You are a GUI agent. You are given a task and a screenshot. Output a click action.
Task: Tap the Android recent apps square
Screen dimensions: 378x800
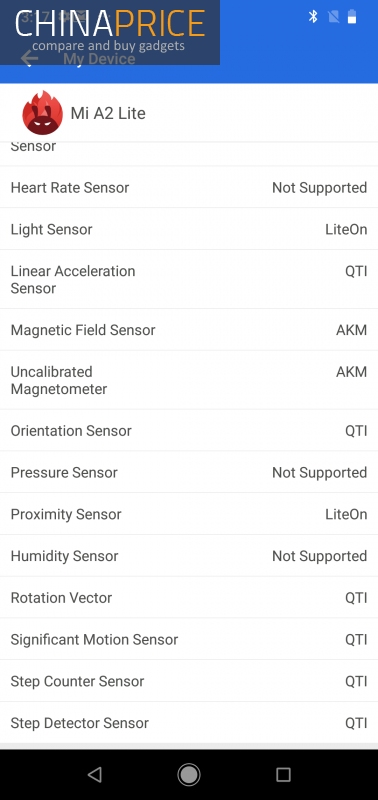click(283, 774)
